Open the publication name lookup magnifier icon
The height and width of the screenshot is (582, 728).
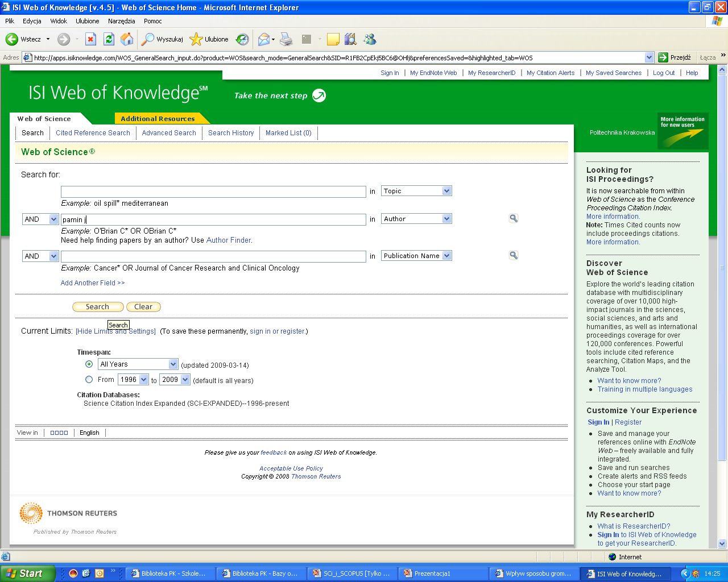pos(514,255)
